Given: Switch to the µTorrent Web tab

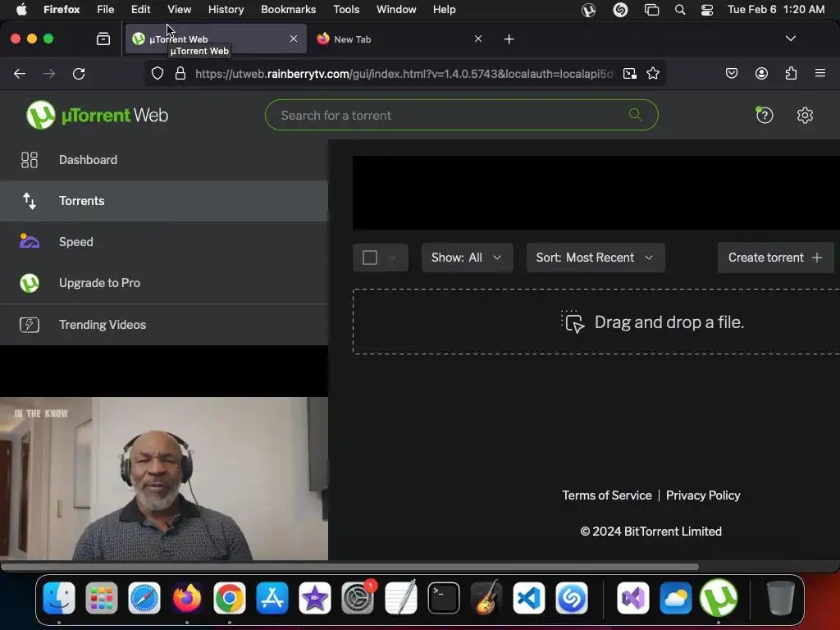Looking at the screenshot, I should coord(216,39).
